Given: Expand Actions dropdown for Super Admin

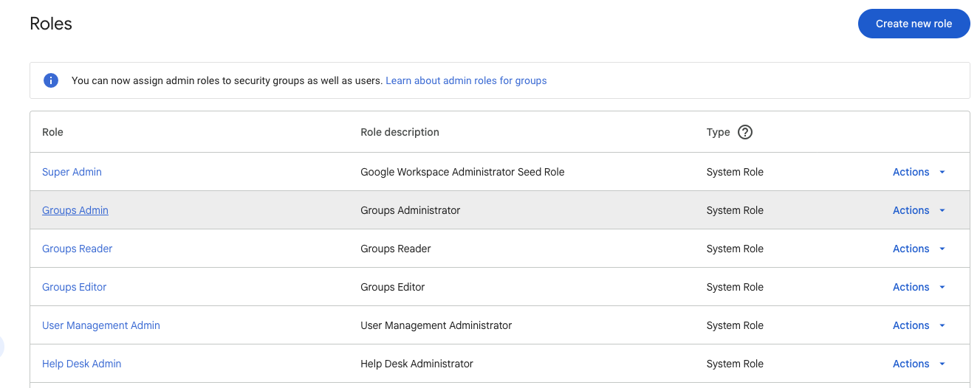Looking at the screenshot, I should pos(919,172).
